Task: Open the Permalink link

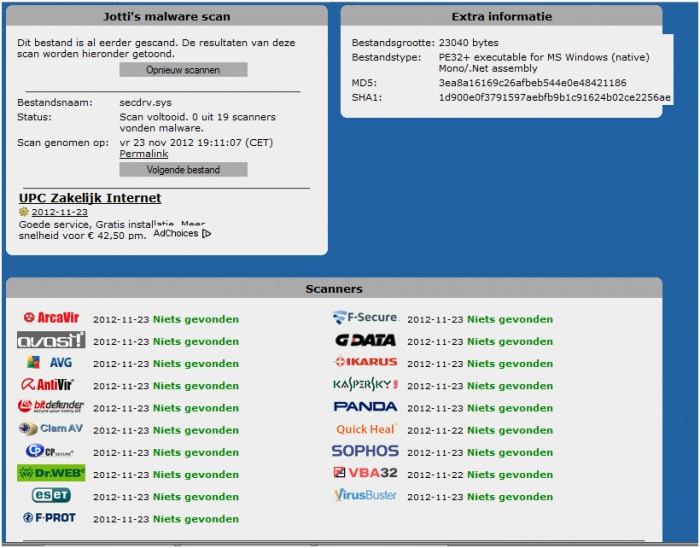Action: [x=144, y=154]
